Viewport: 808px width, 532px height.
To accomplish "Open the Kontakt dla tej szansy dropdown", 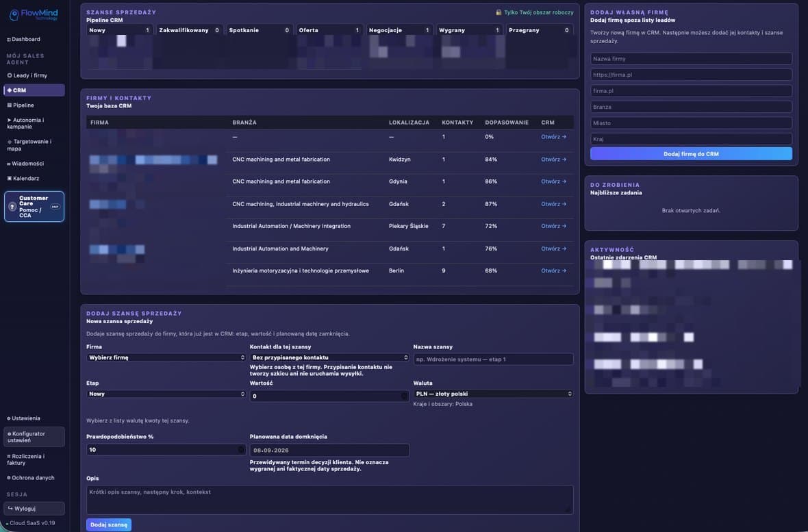I will (x=329, y=358).
